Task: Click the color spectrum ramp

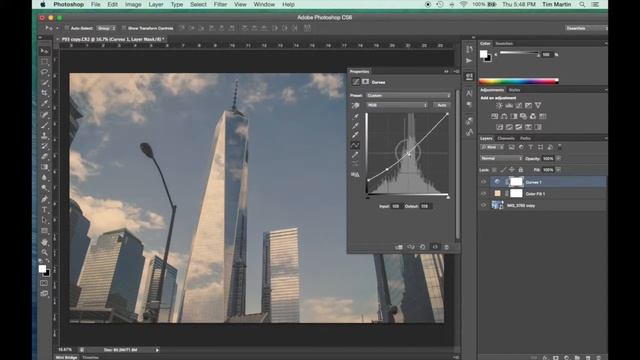Action: coord(519,81)
